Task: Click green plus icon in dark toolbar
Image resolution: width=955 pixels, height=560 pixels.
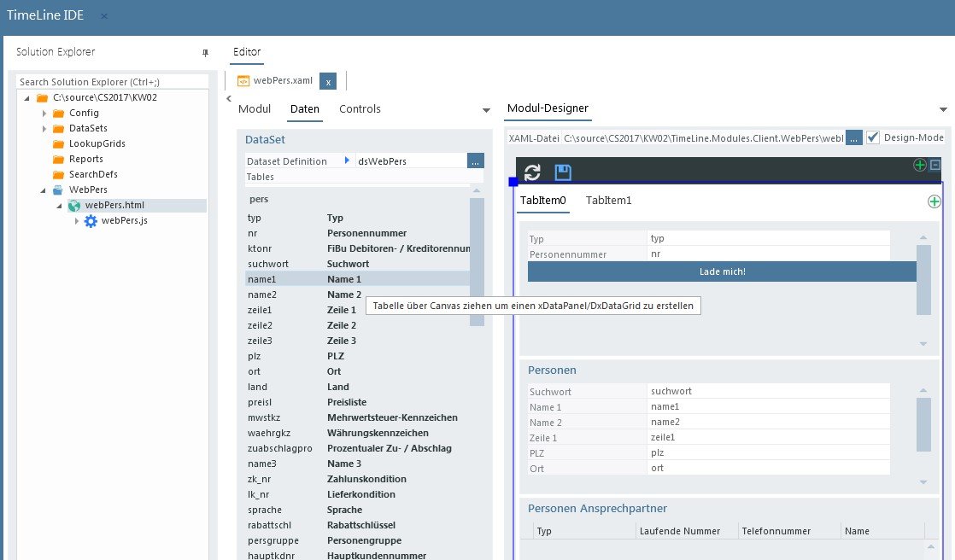Action: [x=920, y=165]
